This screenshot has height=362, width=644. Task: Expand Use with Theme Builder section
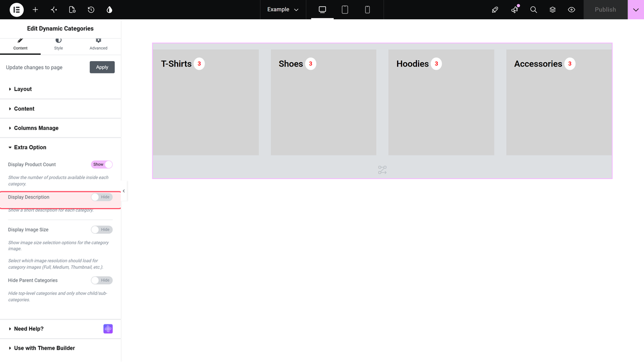[60, 348]
